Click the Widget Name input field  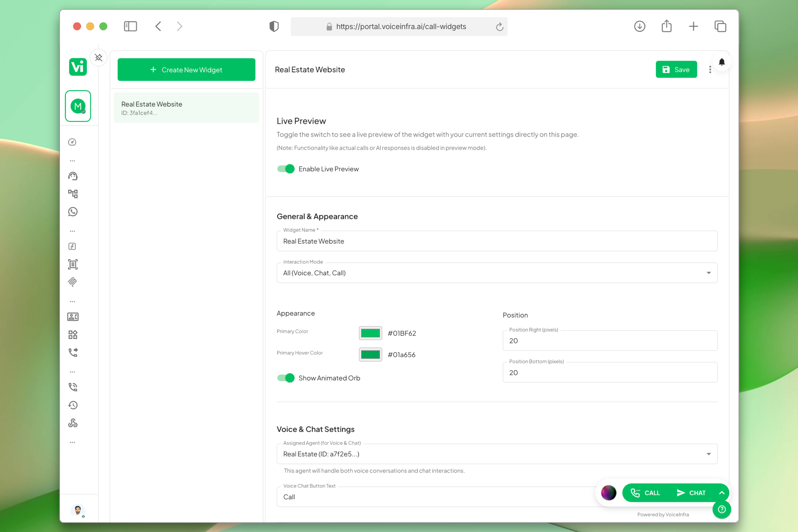pos(497,241)
